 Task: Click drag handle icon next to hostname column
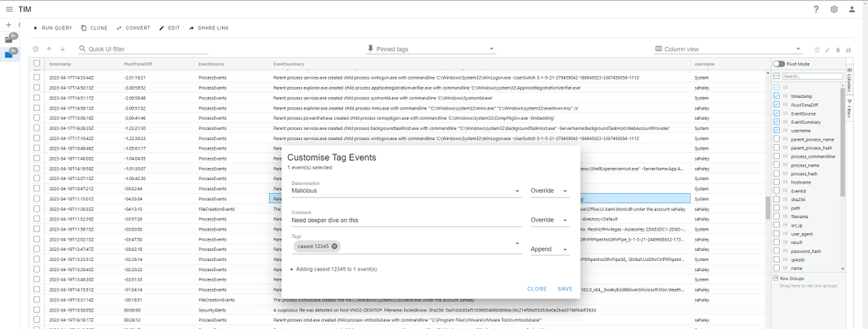pos(786,182)
